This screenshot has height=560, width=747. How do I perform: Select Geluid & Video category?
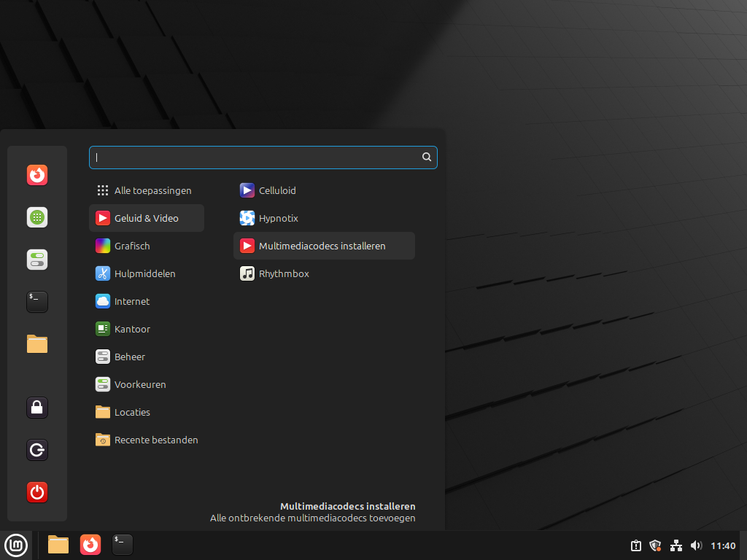click(146, 218)
